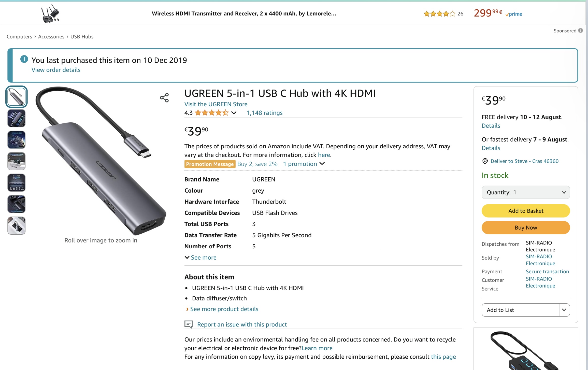The height and width of the screenshot is (370, 588).
Task: Open the Quantity dropdown
Action: tap(525, 192)
